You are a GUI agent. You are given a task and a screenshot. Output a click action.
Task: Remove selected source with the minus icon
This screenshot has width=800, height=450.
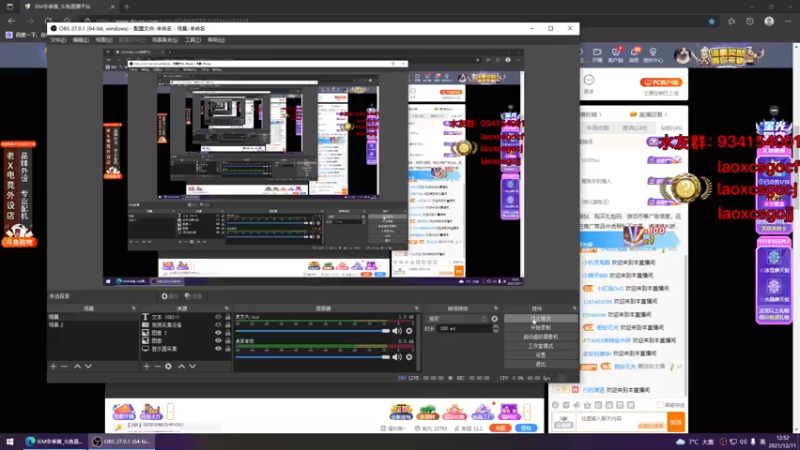tap(157, 366)
